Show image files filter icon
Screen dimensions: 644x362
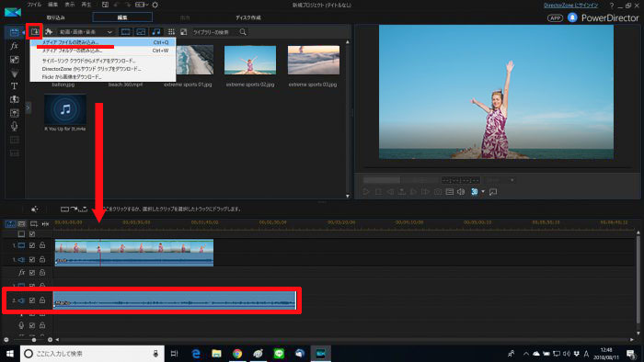[141, 31]
